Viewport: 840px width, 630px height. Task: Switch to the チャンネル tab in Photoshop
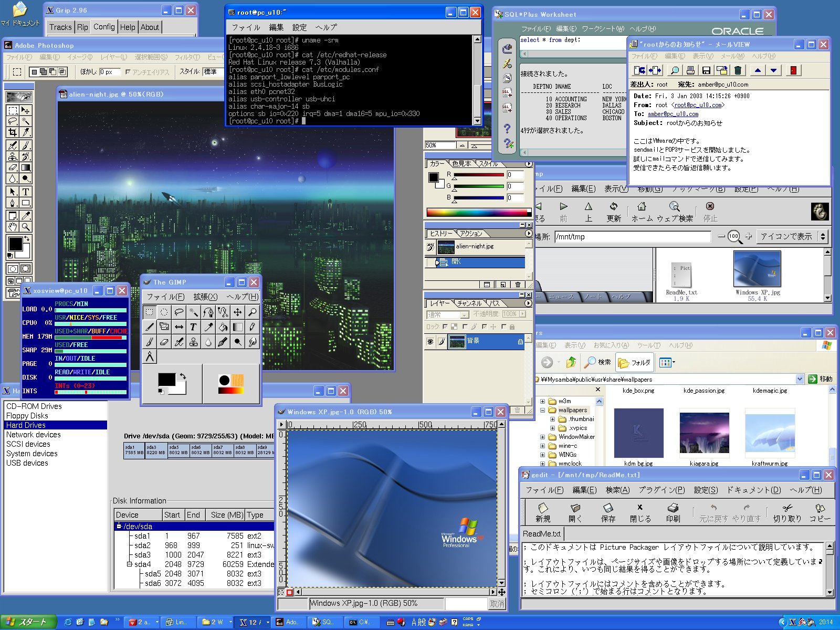(469, 303)
